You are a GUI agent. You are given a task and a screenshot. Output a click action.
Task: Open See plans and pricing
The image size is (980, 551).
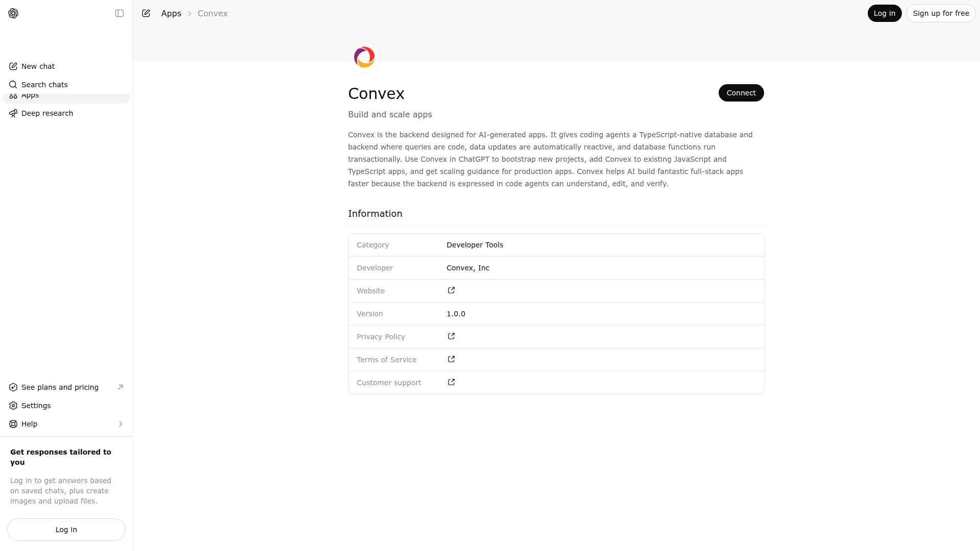pos(66,387)
